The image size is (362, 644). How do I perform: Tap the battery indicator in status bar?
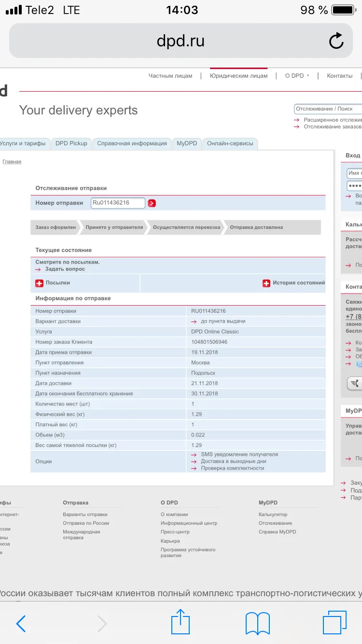343,10
